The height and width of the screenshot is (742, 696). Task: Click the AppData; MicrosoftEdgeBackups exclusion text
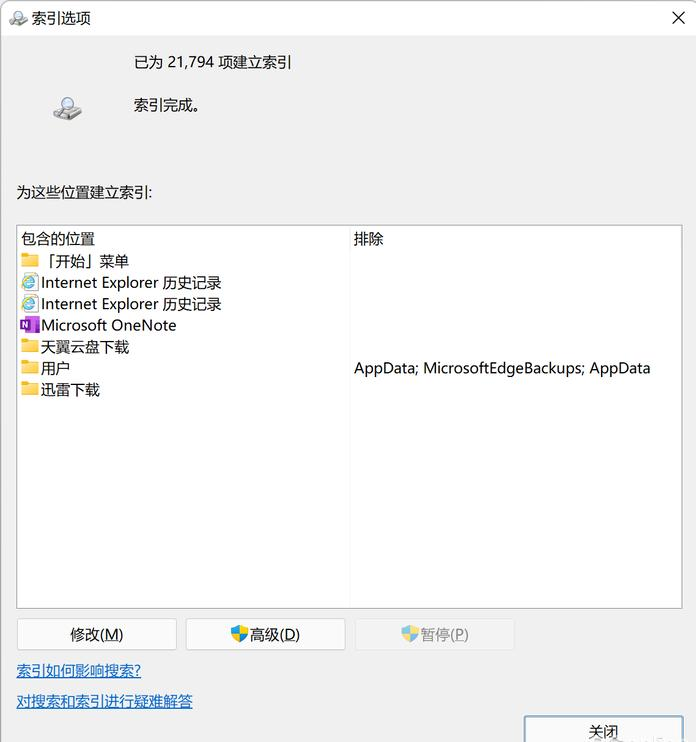coord(502,368)
